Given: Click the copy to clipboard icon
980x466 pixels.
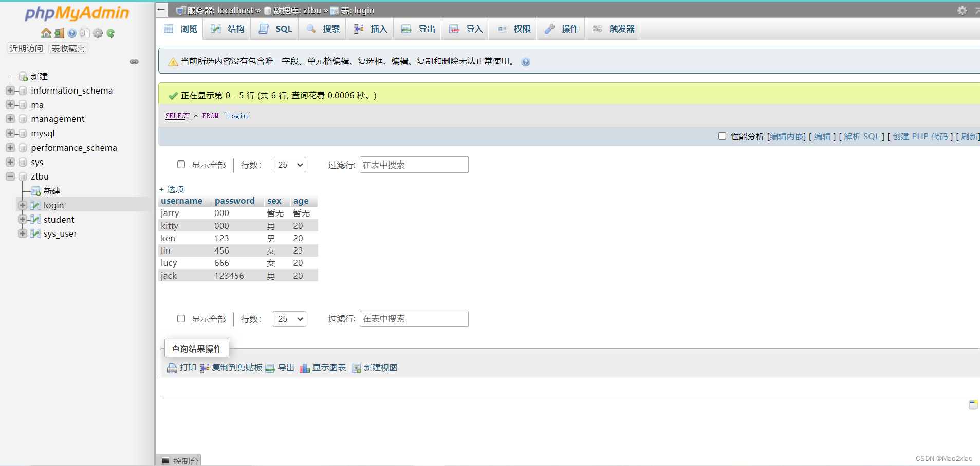Looking at the screenshot, I should click(205, 368).
